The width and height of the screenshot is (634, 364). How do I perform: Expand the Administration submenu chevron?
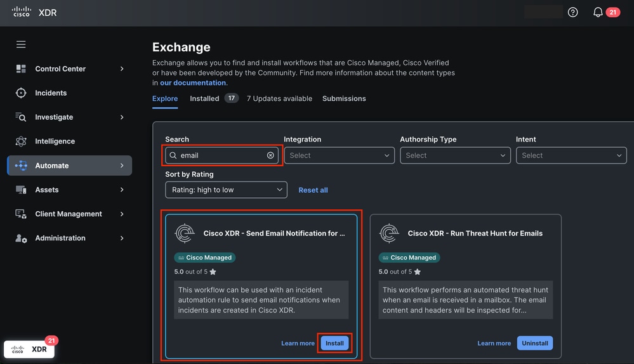click(122, 238)
